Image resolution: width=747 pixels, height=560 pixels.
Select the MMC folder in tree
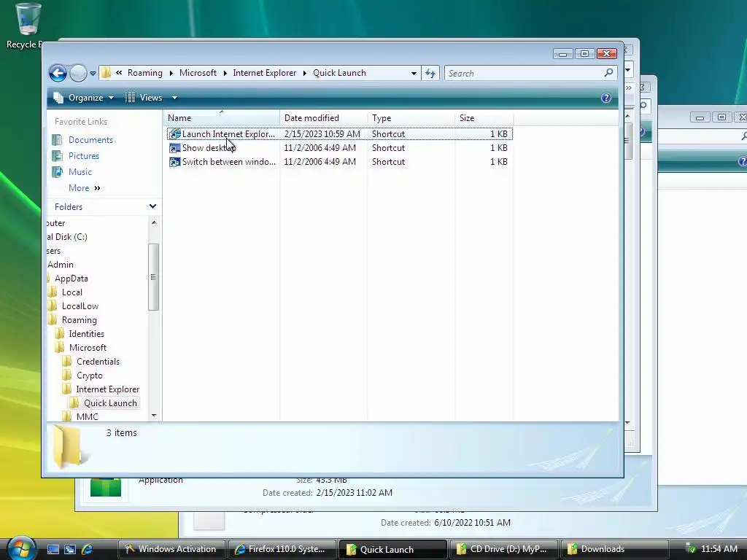pyautogui.click(x=87, y=416)
